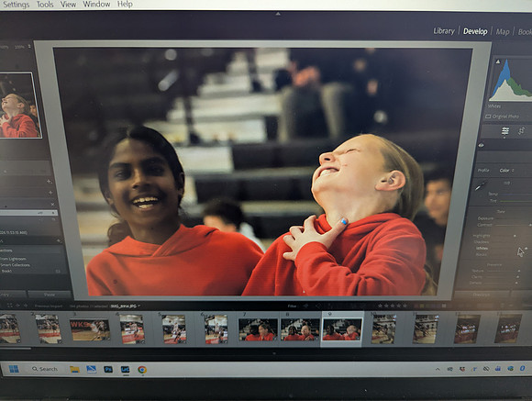Click the Previous button in right panel

click(482, 295)
